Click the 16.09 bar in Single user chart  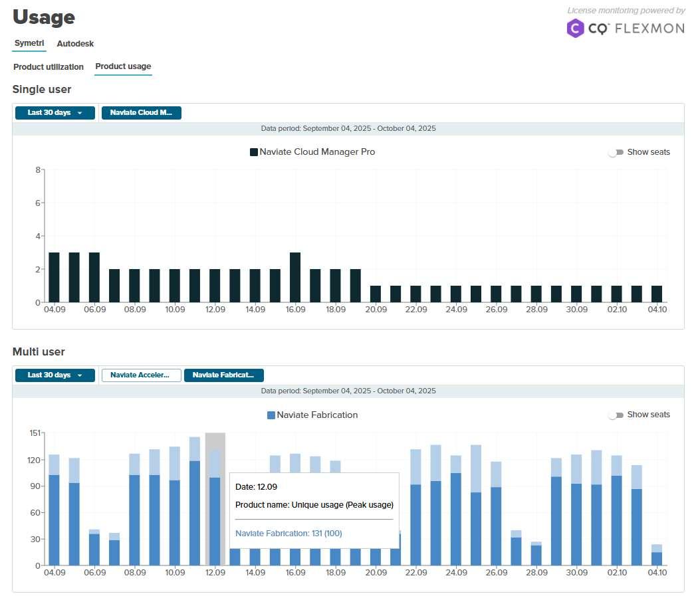point(295,278)
